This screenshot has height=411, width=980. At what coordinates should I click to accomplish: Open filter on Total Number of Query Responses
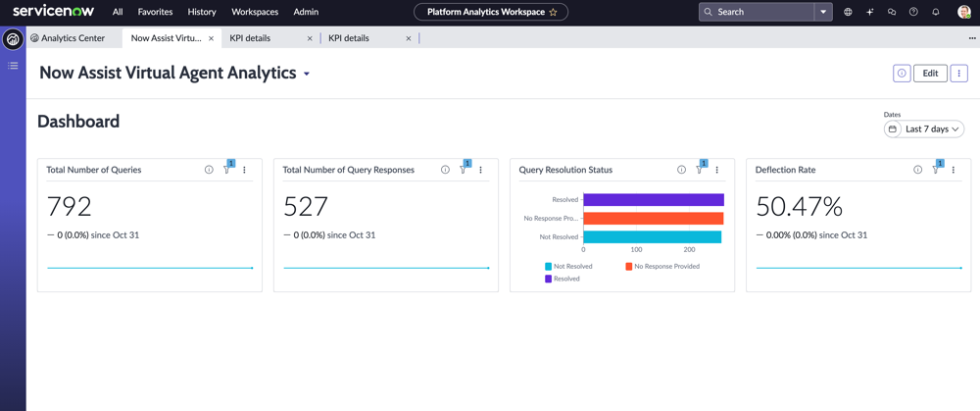463,170
